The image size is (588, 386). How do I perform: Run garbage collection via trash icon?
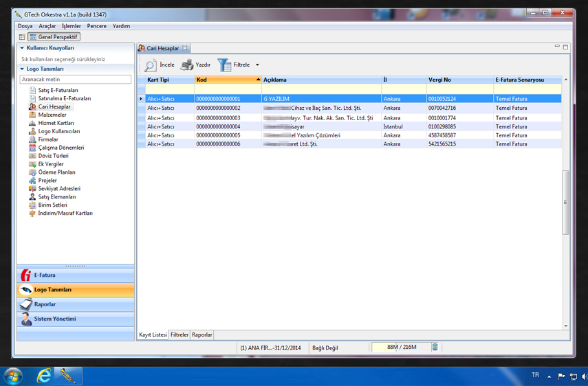click(x=435, y=348)
